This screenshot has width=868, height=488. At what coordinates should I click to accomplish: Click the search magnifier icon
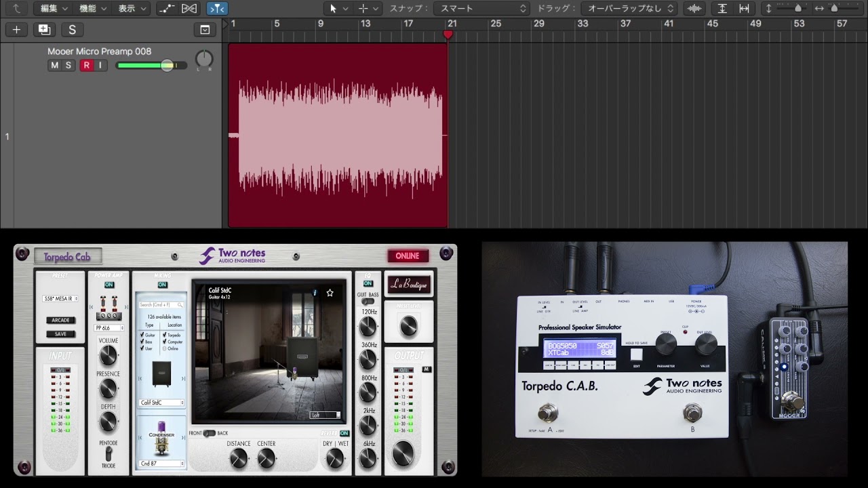coord(180,305)
